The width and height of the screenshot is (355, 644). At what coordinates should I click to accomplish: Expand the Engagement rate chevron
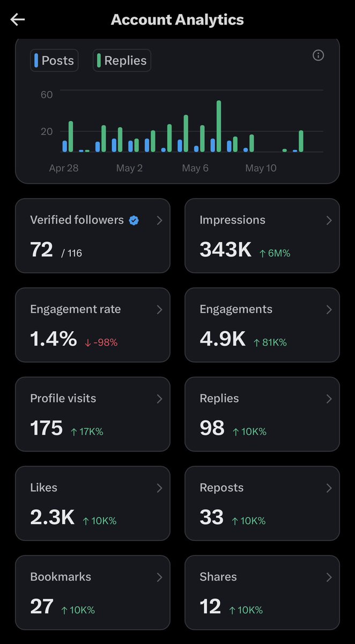pos(159,310)
